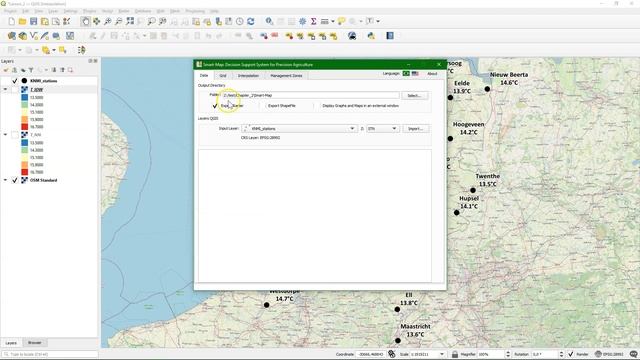Toggle visibility of OSM Standard layer
The image size is (640, 360).
pyautogui.click(x=15, y=180)
